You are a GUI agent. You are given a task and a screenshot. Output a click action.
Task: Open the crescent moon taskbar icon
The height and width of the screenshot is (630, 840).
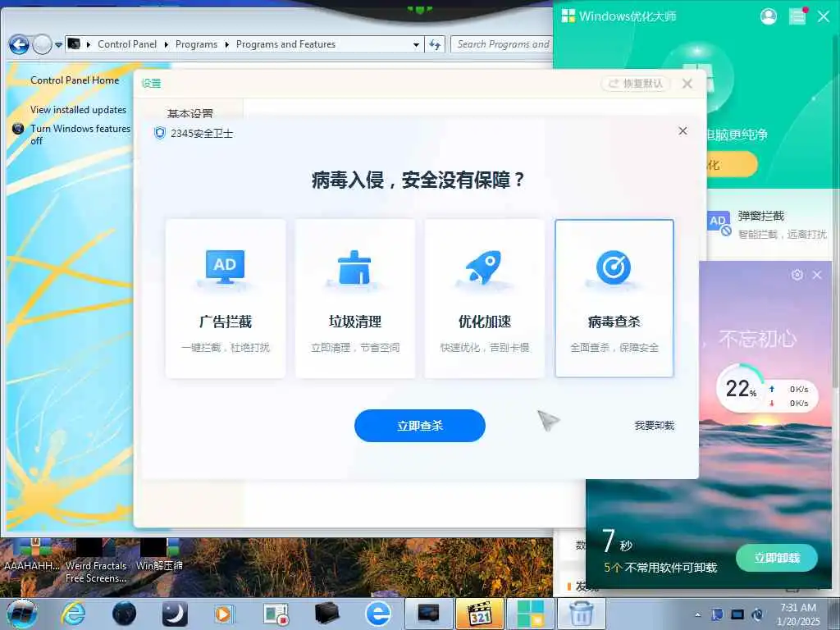click(174, 614)
